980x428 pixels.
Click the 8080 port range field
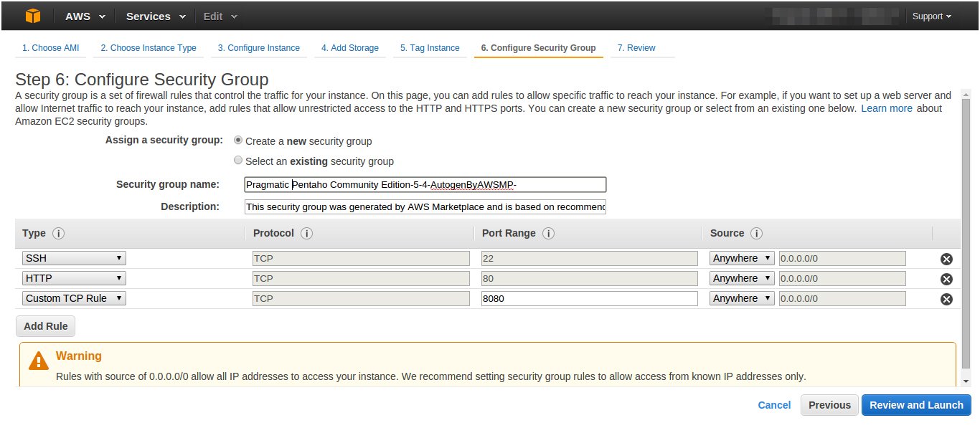pos(590,298)
